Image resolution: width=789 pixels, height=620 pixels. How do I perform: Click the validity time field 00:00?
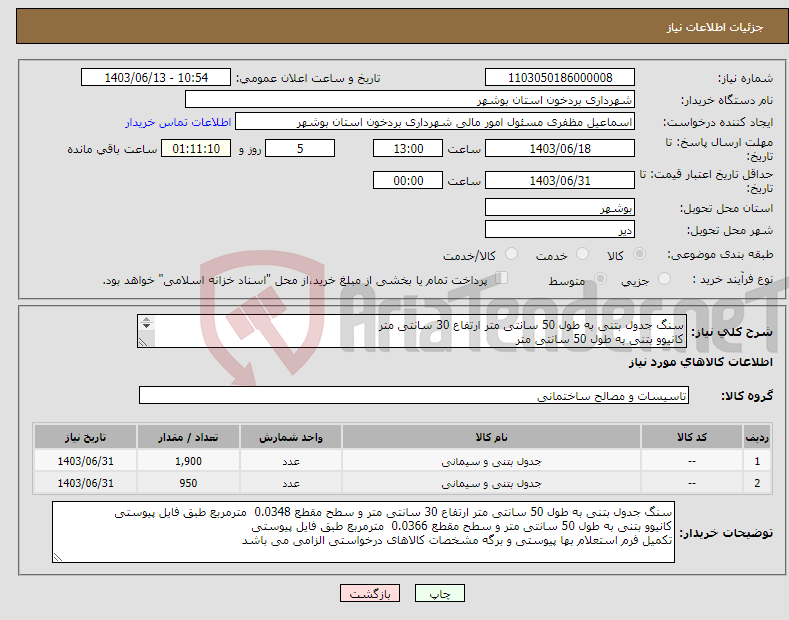pyautogui.click(x=408, y=180)
